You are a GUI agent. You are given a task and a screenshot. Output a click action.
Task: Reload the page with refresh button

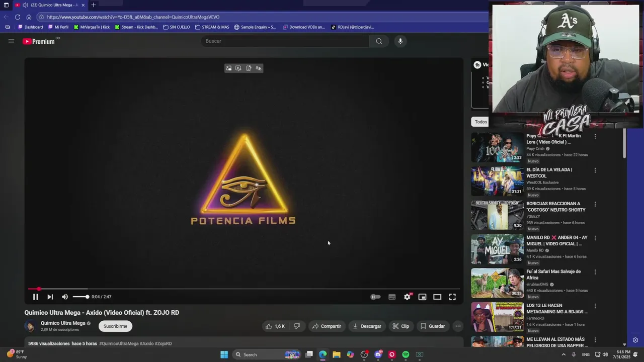pyautogui.click(x=18, y=17)
